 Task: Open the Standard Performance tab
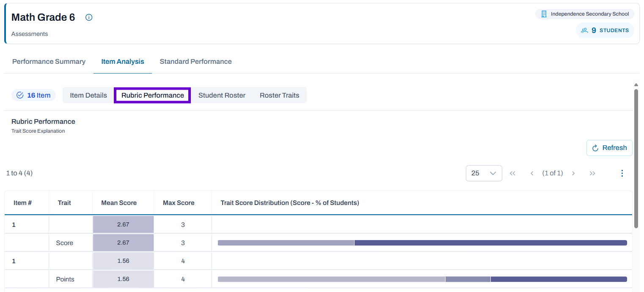click(x=195, y=62)
